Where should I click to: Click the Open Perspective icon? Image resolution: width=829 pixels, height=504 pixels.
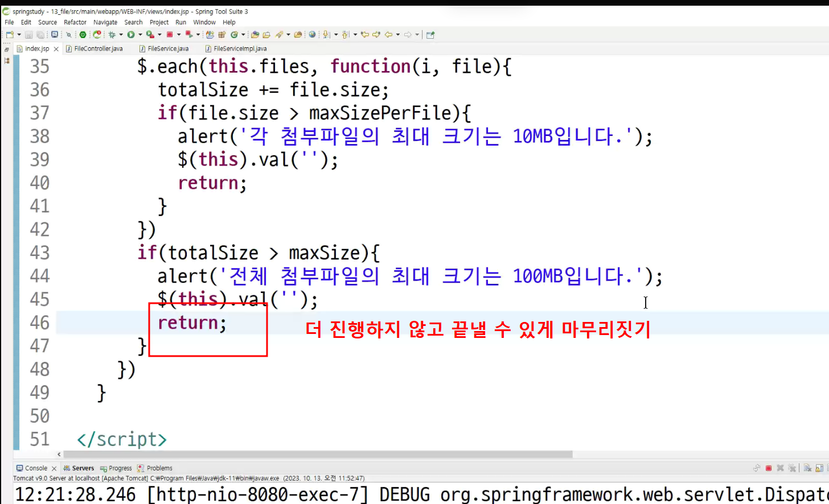[430, 35]
